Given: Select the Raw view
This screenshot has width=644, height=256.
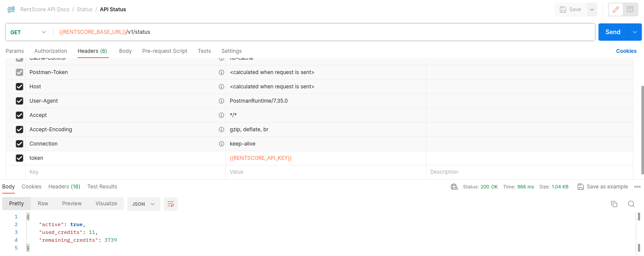Looking at the screenshot, I should point(43,204).
